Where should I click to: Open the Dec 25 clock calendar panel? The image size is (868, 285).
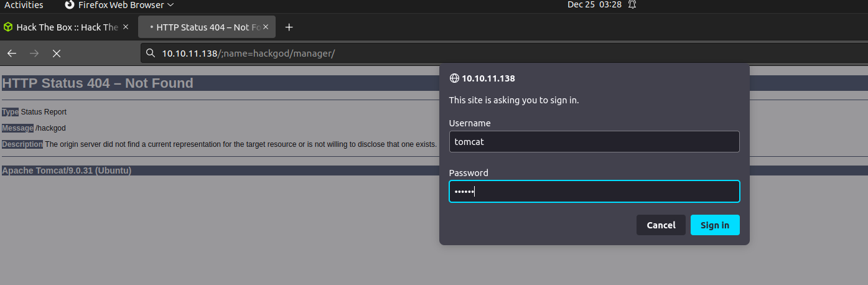click(x=594, y=5)
